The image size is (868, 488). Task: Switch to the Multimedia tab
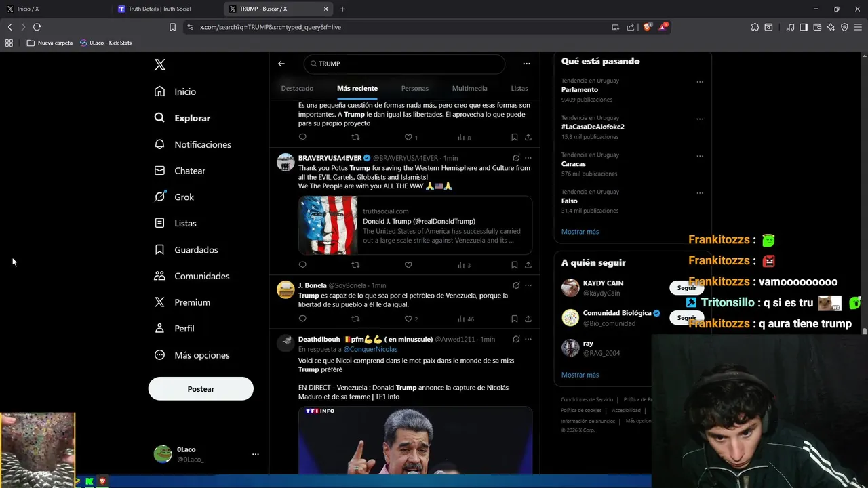point(470,88)
